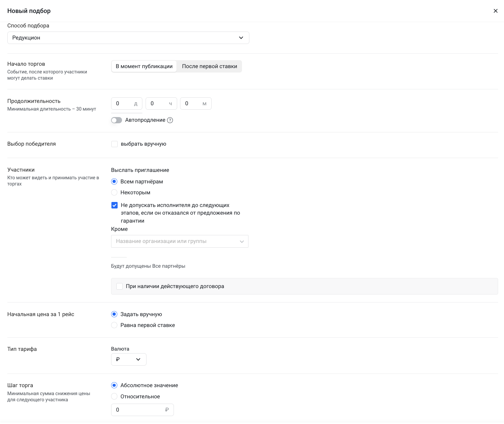504x424 pixels.
Task: Click the Минимальная длительность – 30 минут hint
Action: click(x=52, y=109)
